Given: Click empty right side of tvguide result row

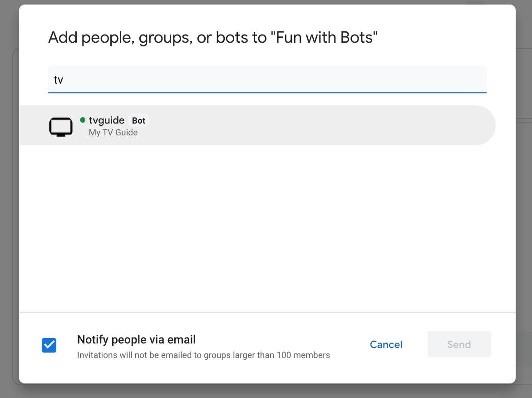Looking at the screenshot, I should pos(363,125).
